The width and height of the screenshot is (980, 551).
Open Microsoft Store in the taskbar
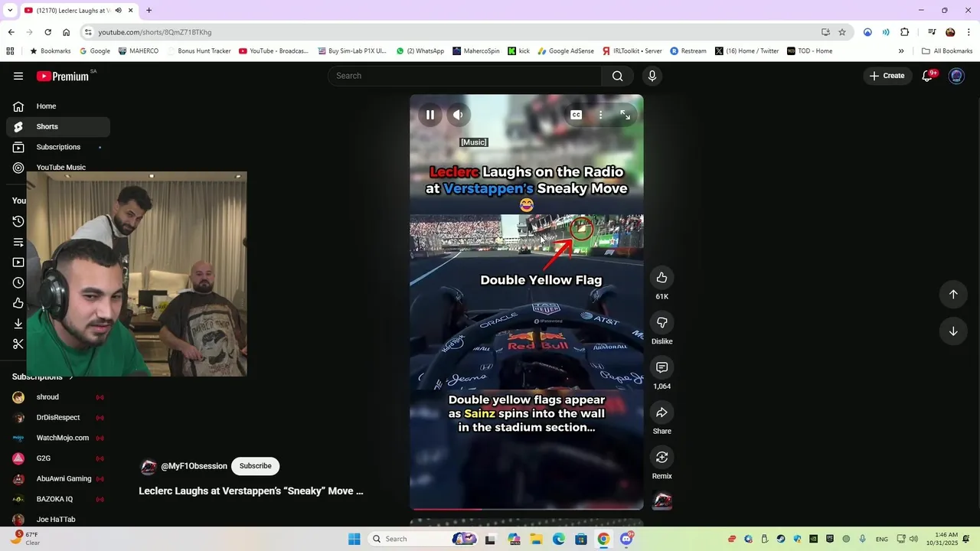[581, 539]
